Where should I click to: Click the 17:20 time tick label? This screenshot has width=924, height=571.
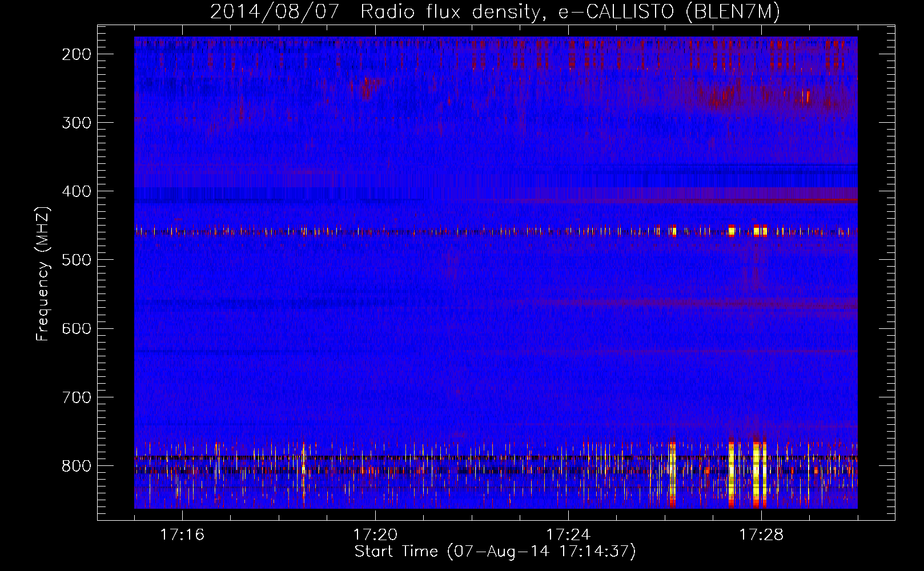[x=375, y=535]
